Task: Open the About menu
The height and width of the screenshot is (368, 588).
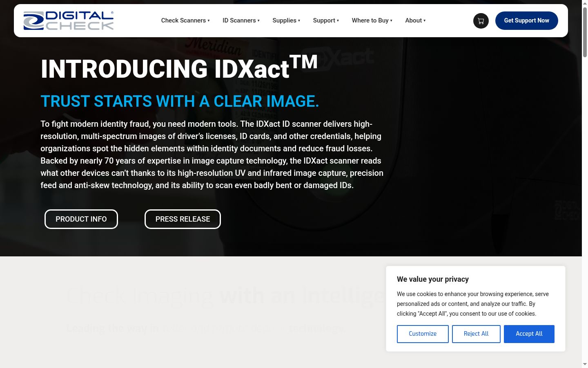Action: (x=414, y=20)
